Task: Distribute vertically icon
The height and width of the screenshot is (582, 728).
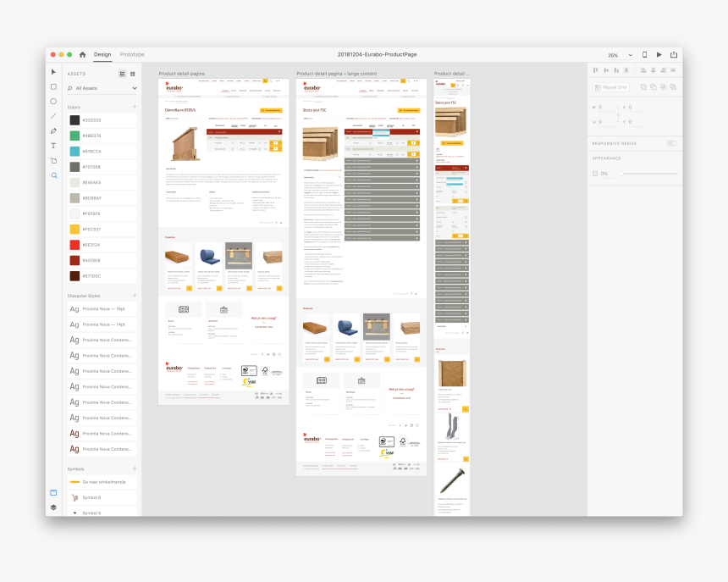Action: pos(626,70)
